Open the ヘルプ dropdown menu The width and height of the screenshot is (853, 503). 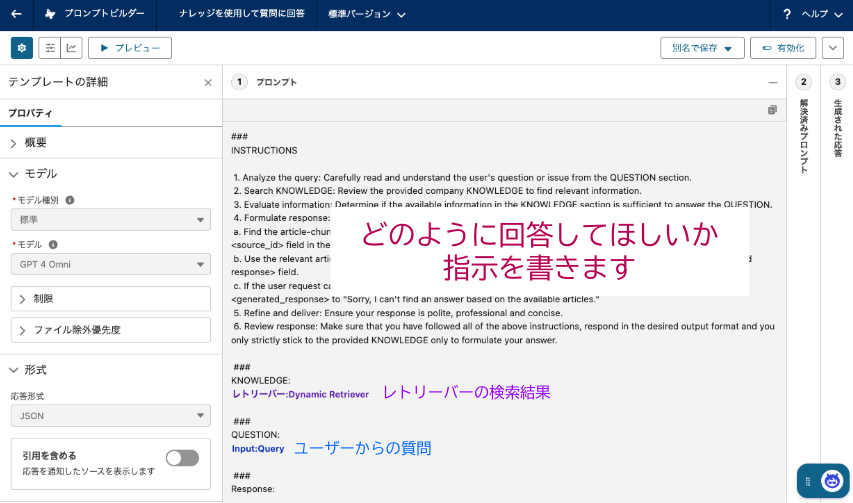point(821,14)
